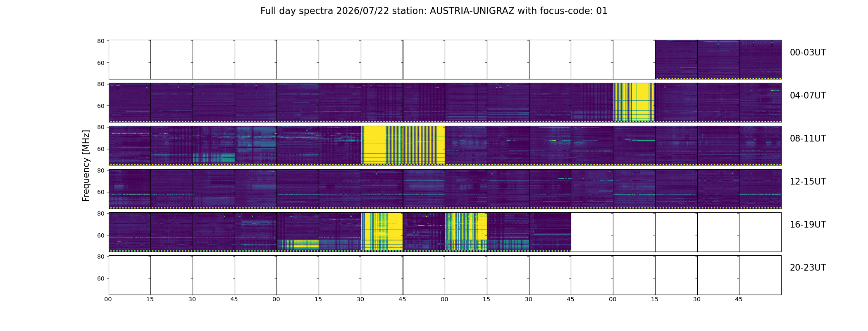Screen dimensions: 868x331
Task: Select the 16-19UT row label
Action: 808,225
